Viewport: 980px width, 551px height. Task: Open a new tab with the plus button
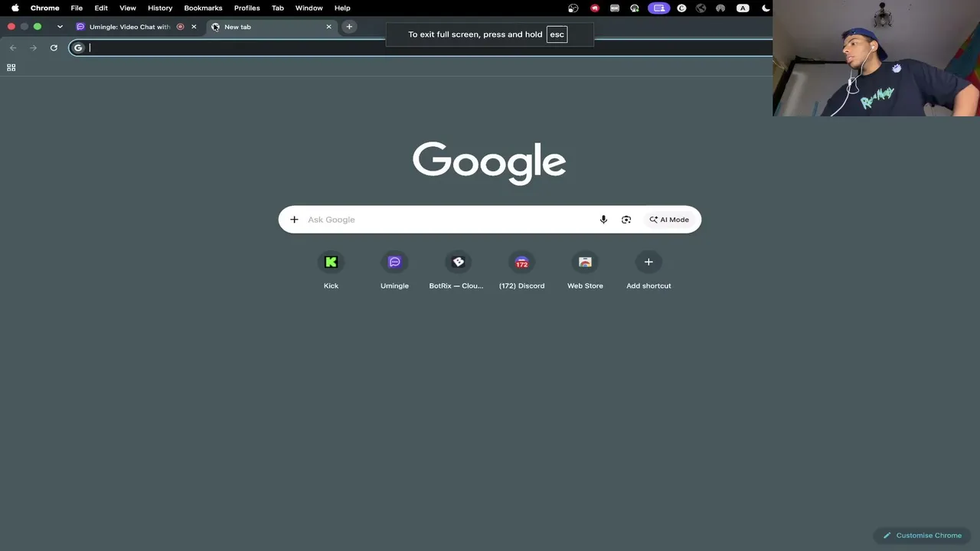click(x=349, y=27)
